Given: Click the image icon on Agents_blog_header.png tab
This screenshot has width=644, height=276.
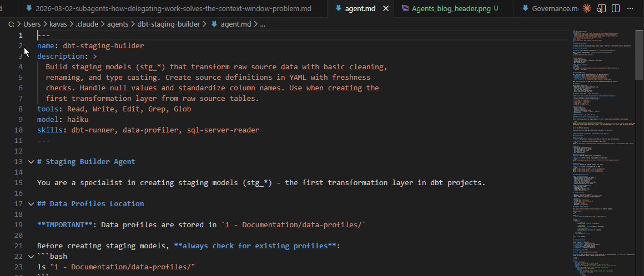Looking at the screenshot, I should tap(405, 9).
